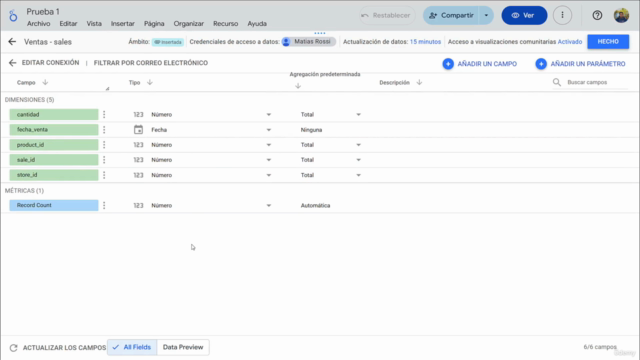Click the Ver button

pyautogui.click(x=524, y=16)
